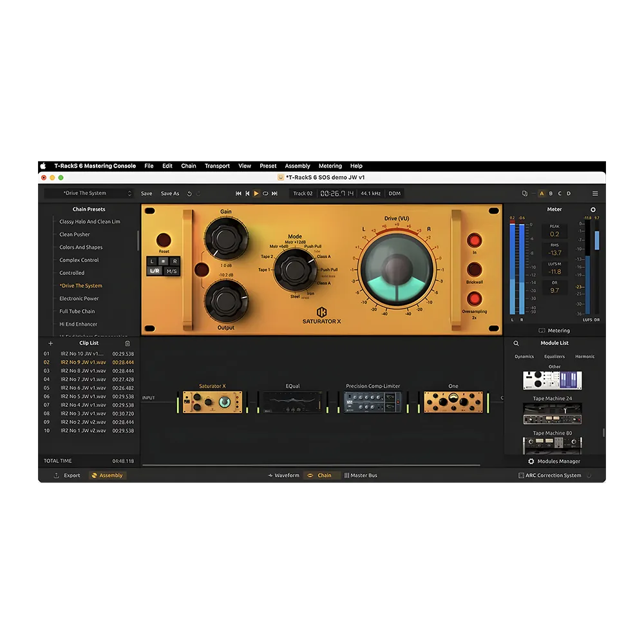Select the L channel button
644x644 pixels.
point(151,261)
